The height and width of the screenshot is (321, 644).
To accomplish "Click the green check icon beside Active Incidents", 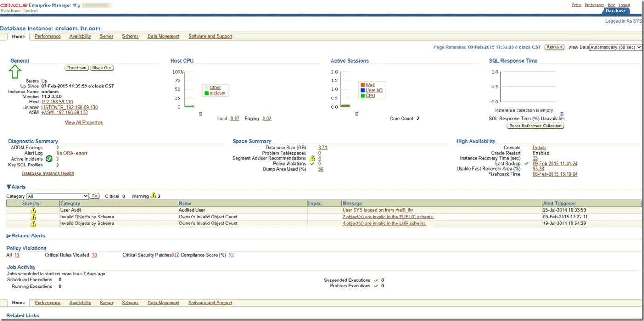I will [x=49, y=159].
